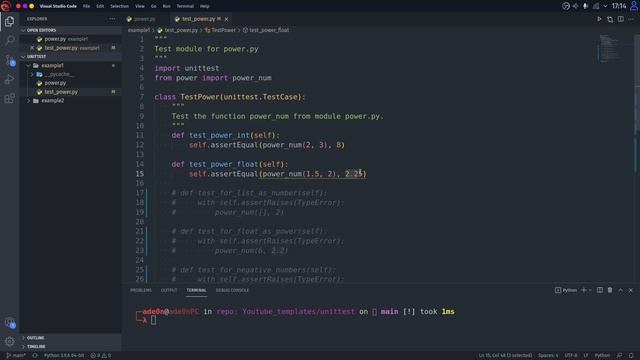Select Python language mode in status bar

tap(602, 356)
